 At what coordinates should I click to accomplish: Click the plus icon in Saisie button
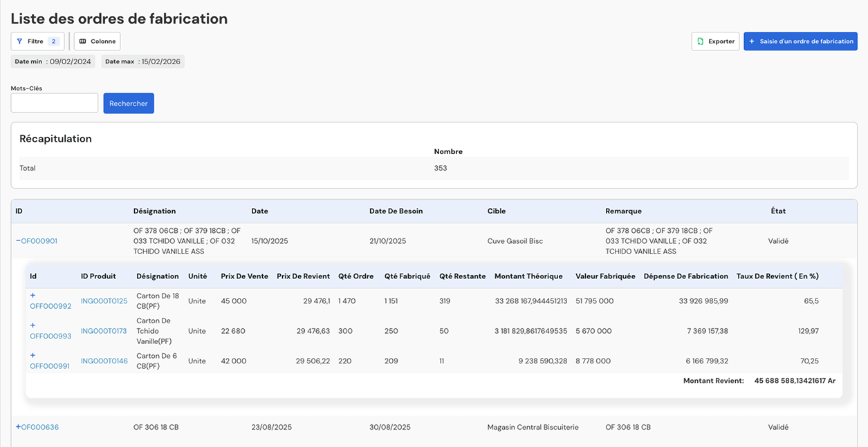coord(752,41)
